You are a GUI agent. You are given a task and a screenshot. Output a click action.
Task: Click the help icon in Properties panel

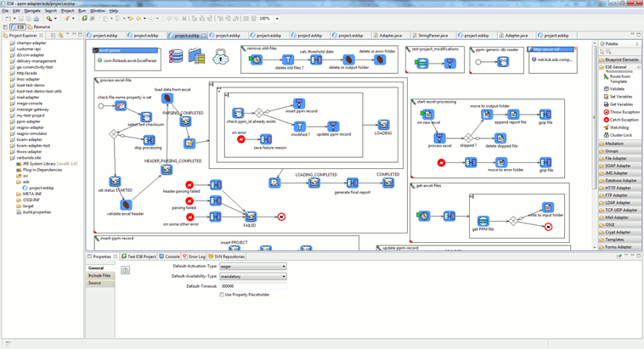(125, 270)
